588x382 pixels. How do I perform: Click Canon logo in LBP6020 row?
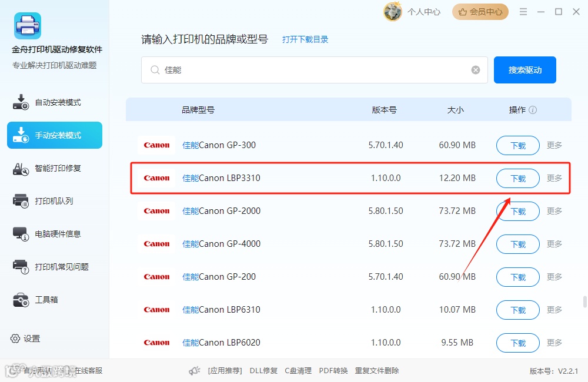click(x=156, y=343)
